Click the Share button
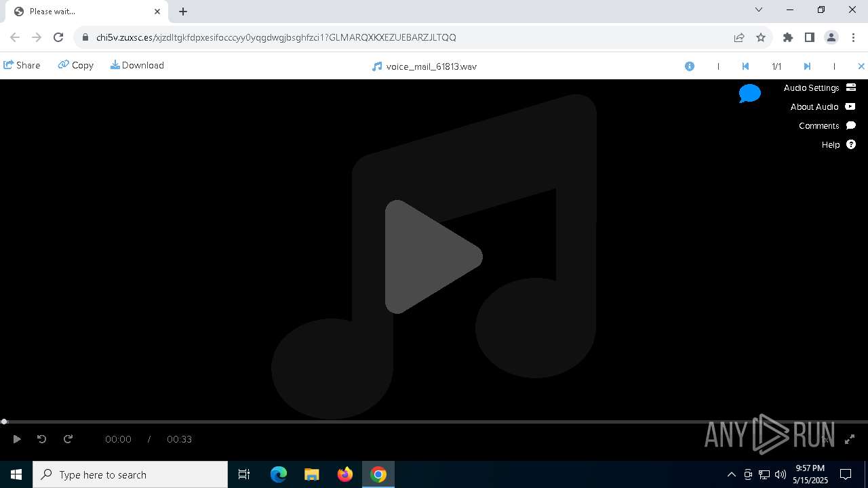Screen dimensions: 868x488 click(22, 65)
